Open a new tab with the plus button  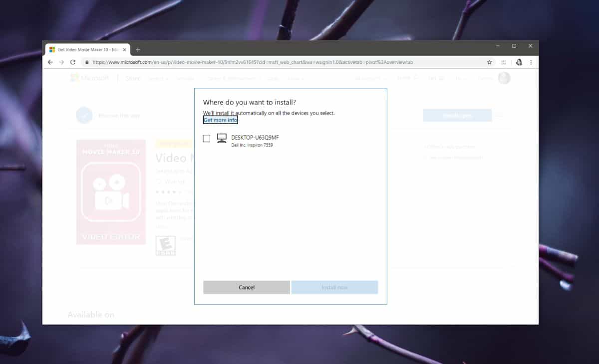(138, 50)
